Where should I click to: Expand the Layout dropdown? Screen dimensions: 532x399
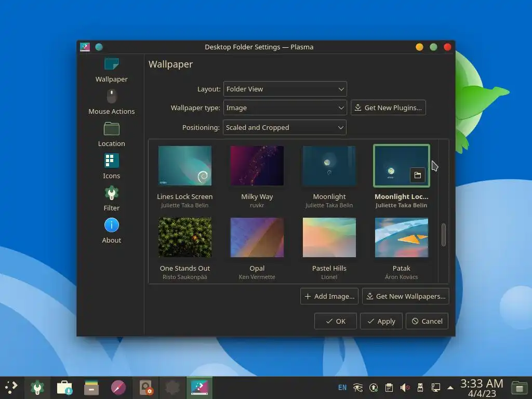[285, 89]
